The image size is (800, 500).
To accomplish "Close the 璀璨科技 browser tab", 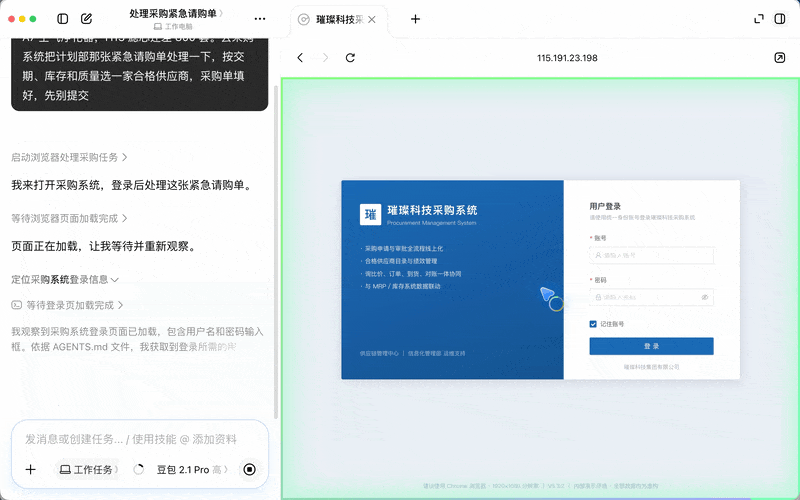I will [372, 19].
